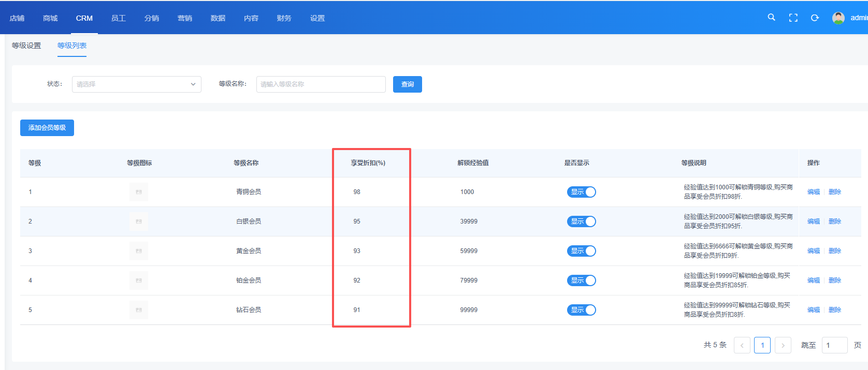Click the 查询 search button
Image resolution: width=868 pixels, height=370 pixels.
tap(407, 84)
